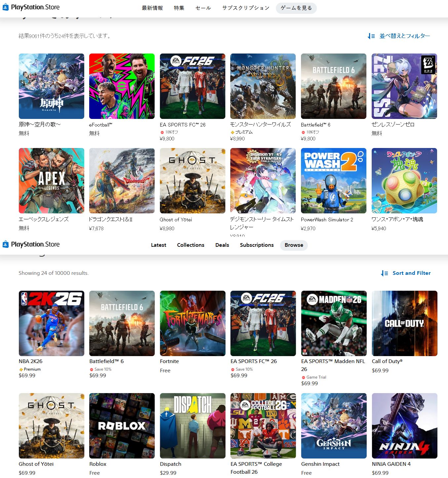Open the モンスターハンターワイルズ cover art

coord(263,86)
